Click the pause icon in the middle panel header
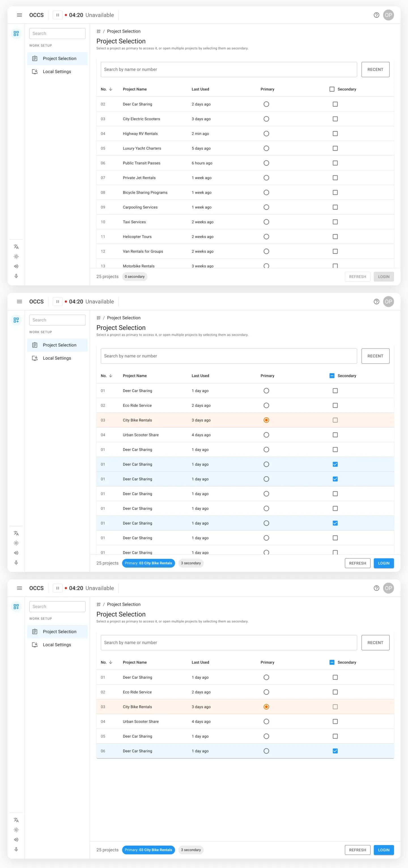Viewport: 408px width, 868px height. pyautogui.click(x=58, y=302)
